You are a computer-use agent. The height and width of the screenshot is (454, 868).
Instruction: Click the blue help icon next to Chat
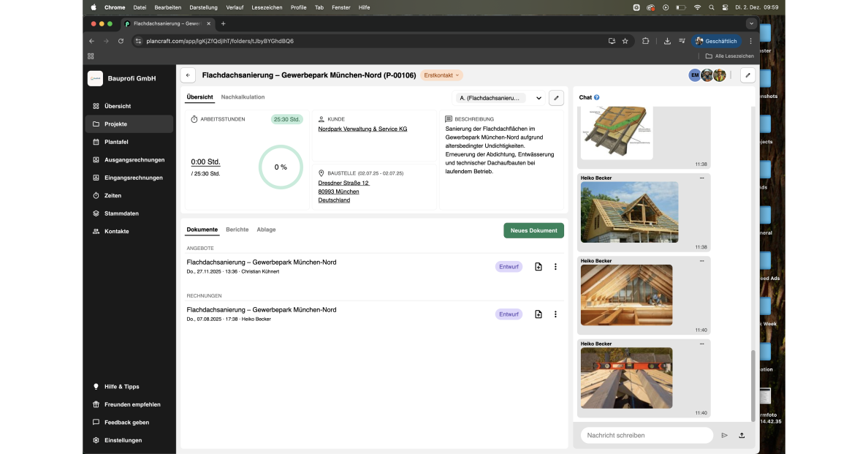click(597, 97)
